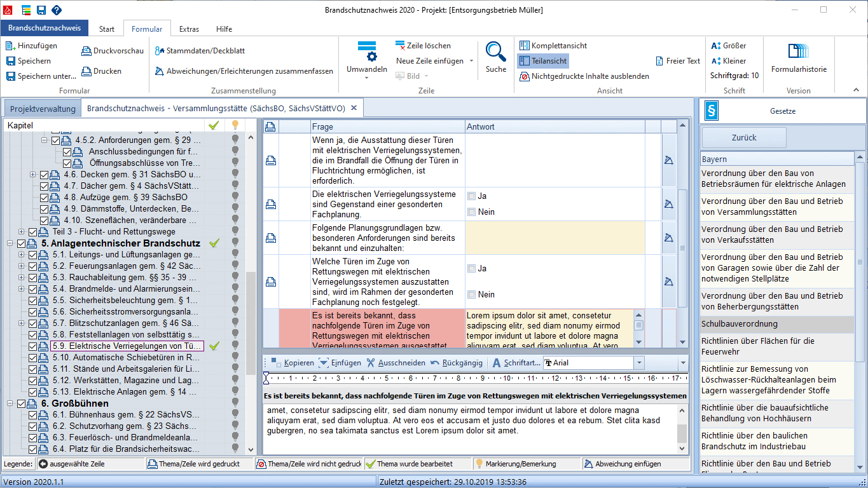Collapse 5. Anlagentechnischer Brandschutz chapter
Image resolution: width=868 pixels, height=488 pixels.
pos(11,243)
